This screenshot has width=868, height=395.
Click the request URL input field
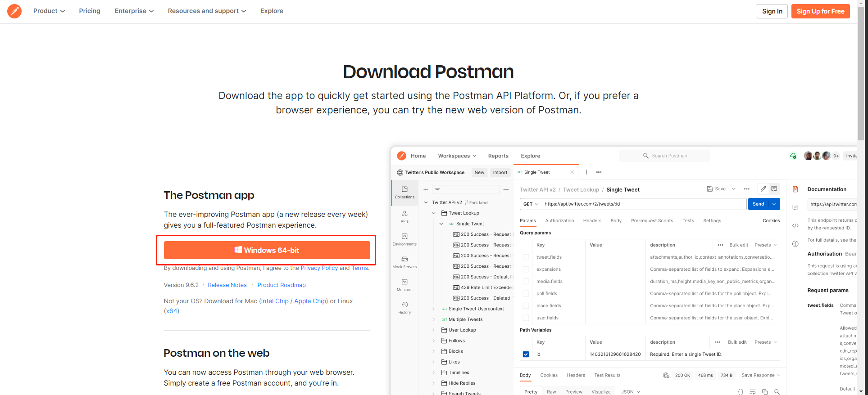(644, 204)
